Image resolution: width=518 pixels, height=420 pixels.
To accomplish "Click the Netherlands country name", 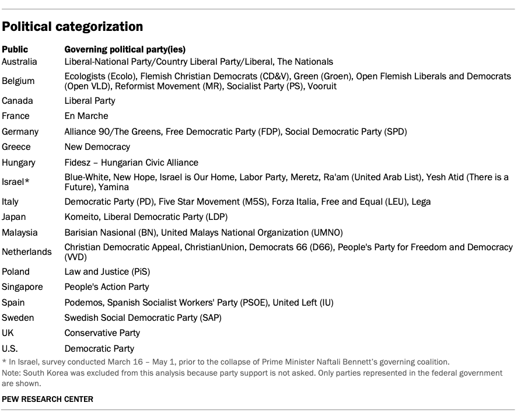I will point(27,252).
